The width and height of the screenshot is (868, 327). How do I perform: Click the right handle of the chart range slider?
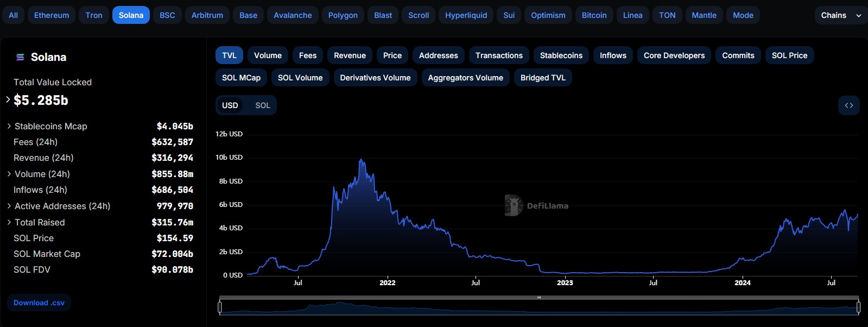coord(858,307)
